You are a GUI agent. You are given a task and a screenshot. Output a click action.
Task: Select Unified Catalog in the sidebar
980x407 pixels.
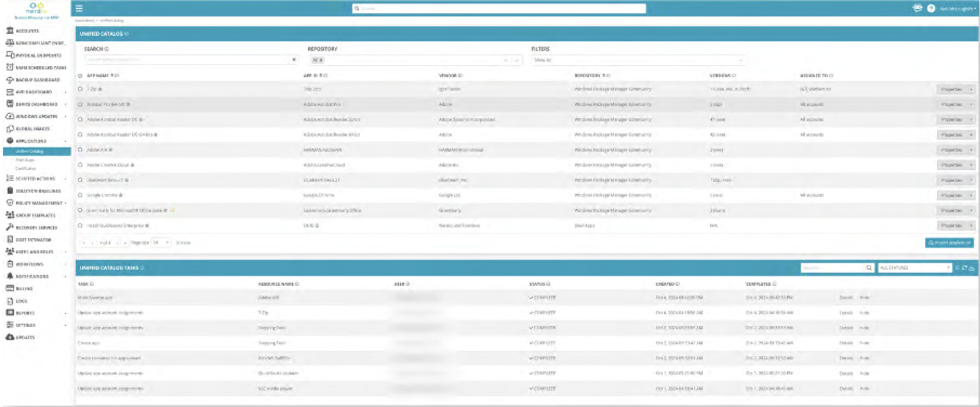point(29,152)
